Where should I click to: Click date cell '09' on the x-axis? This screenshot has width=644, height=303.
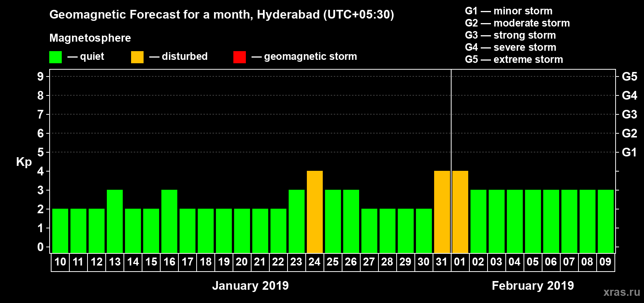pos(606,262)
